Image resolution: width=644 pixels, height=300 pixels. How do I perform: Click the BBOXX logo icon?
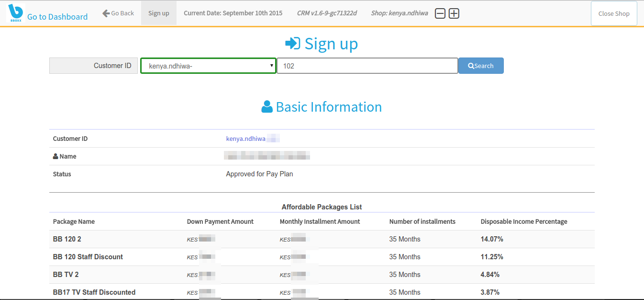[x=16, y=13]
